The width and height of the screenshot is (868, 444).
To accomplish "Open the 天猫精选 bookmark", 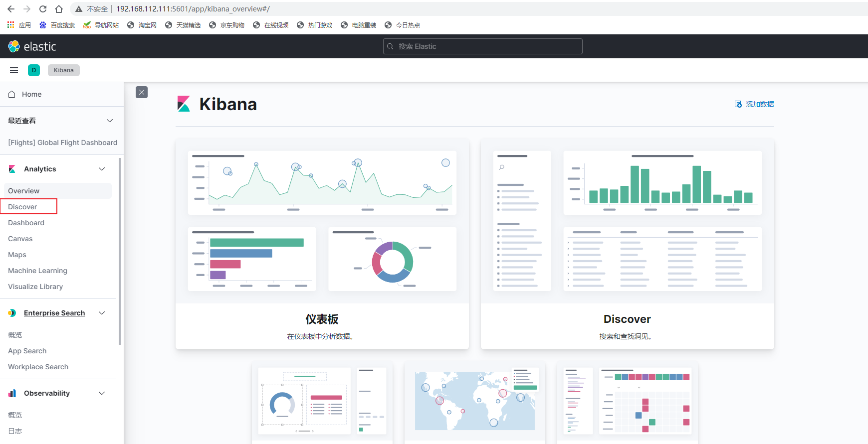I will coord(183,25).
